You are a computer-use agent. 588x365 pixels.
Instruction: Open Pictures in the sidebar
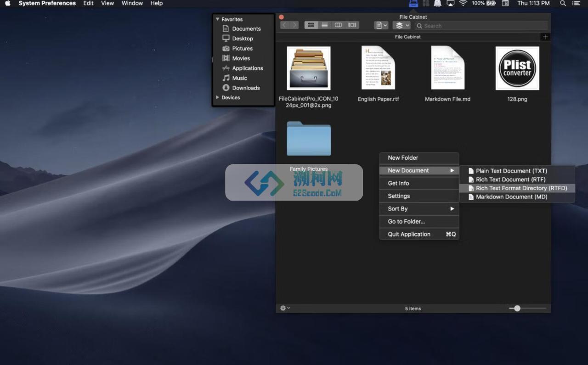pos(242,48)
